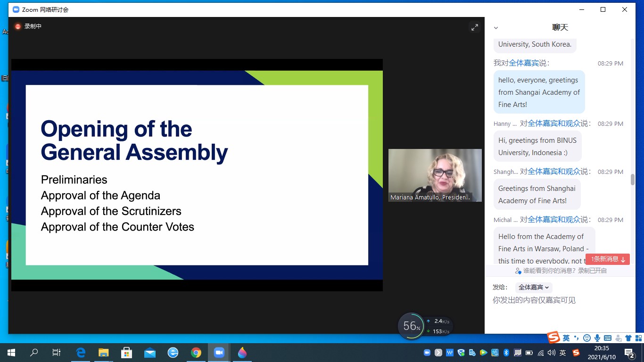644x362 pixels.
Task: Click the red recording indicator icon
Action: tap(18, 26)
